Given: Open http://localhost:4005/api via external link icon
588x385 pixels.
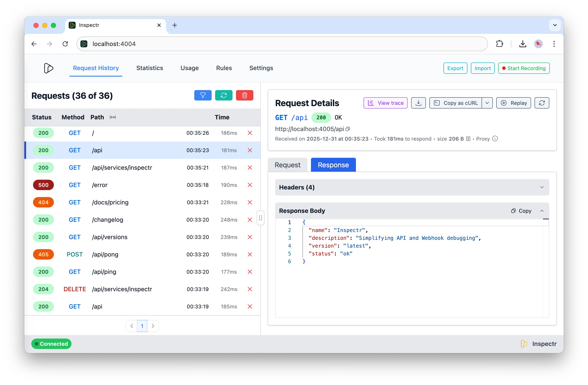Looking at the screenshot, I should point(348,129).
